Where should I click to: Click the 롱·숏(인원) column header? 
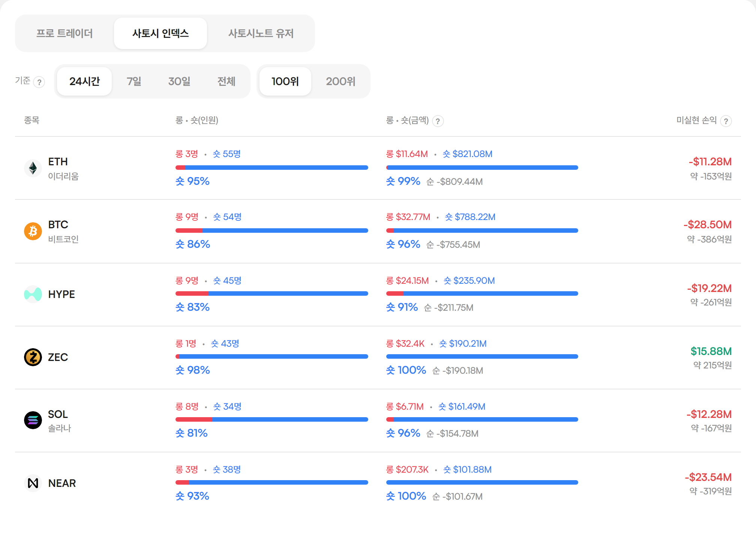[x=197, y=120]
